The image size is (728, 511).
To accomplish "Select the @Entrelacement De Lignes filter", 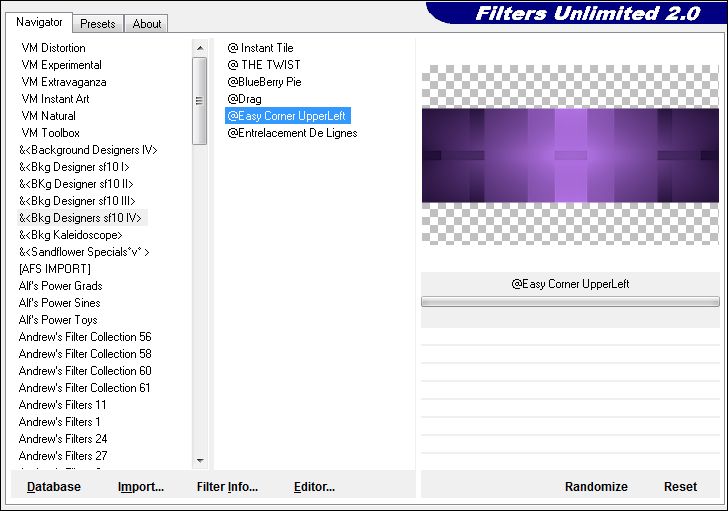I will (x=292, y=133).
